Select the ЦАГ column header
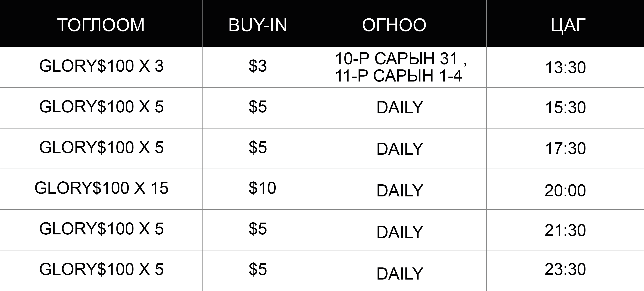Image resolution: width=644 pixels, height=291 pixels. (x=565, y=24)
